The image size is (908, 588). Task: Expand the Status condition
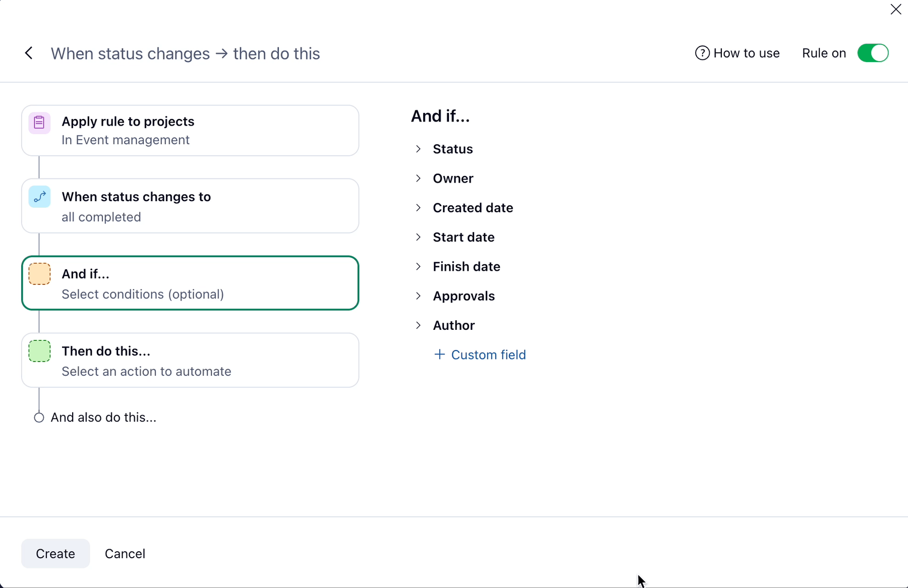[x=418, y=149]
